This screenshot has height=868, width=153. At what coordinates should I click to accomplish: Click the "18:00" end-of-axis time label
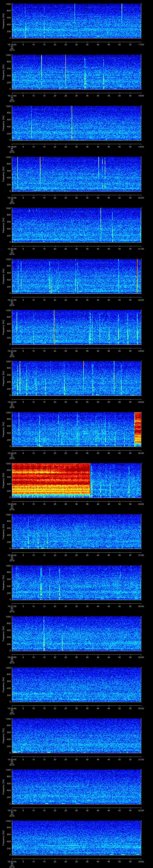[x=141, y=96]
